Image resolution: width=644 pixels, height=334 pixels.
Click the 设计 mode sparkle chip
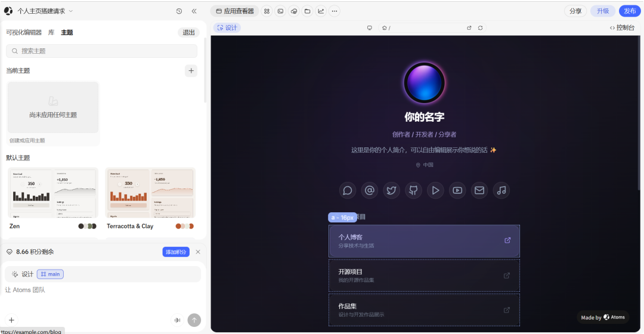point(23,274)
